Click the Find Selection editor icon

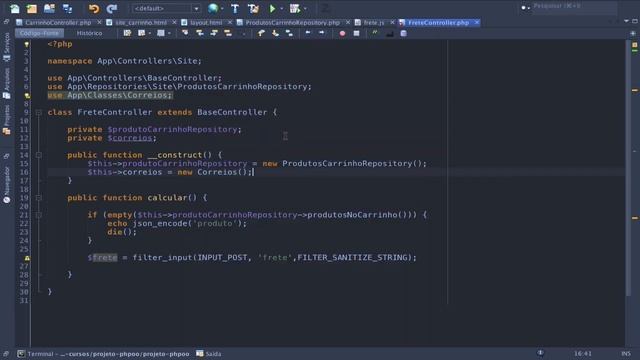(185, 33)
